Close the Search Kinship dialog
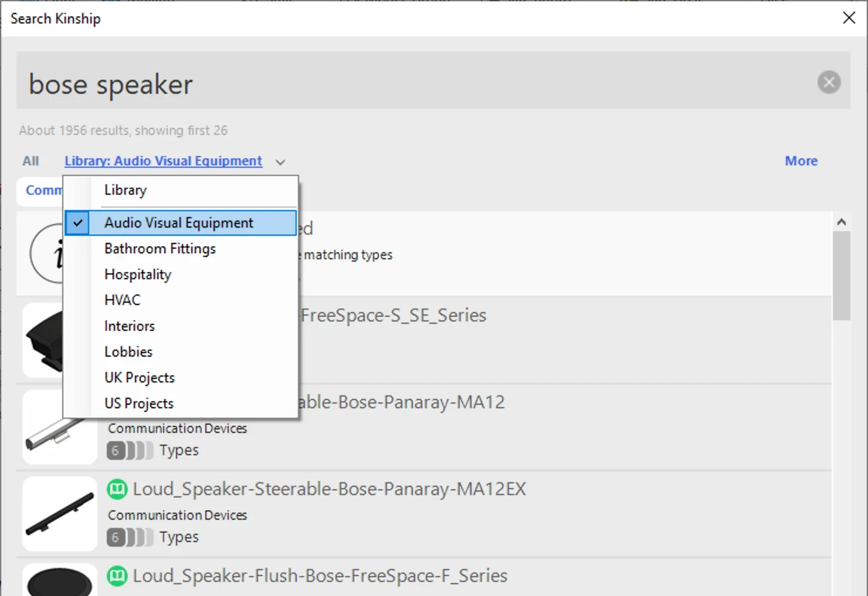Screen dimensions: 868x596 [849, 18]
